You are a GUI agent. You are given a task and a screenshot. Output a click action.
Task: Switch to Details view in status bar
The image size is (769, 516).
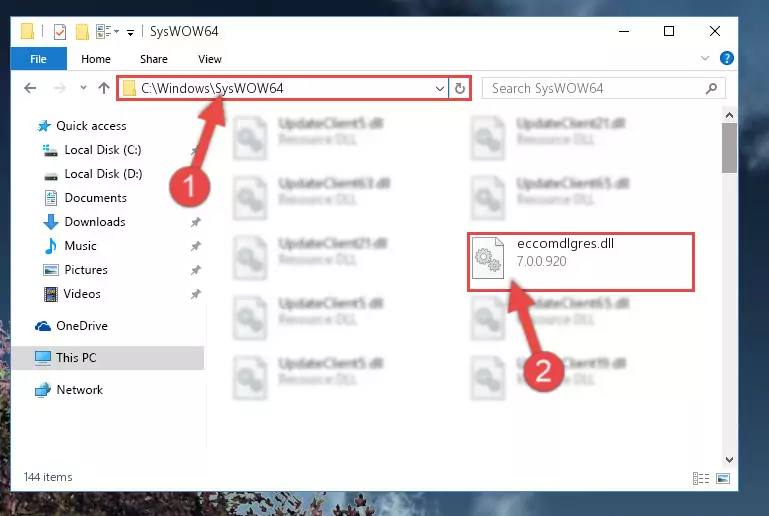tap(701, 478)
